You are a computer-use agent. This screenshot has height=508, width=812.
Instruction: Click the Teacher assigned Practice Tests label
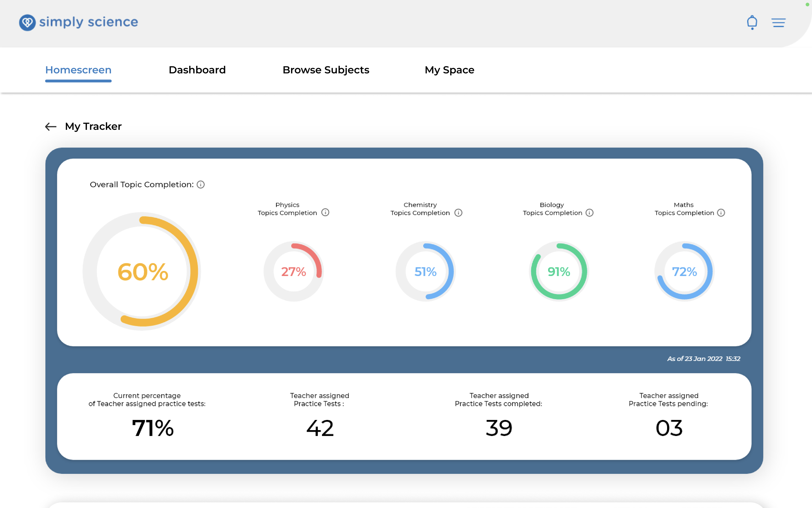(x=319, y=399)
